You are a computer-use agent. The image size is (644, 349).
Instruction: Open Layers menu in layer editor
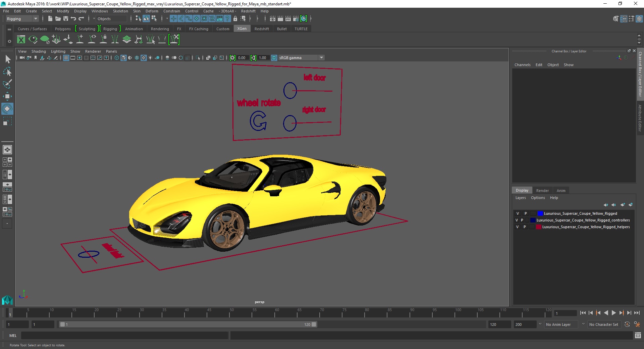coord(521,198)
